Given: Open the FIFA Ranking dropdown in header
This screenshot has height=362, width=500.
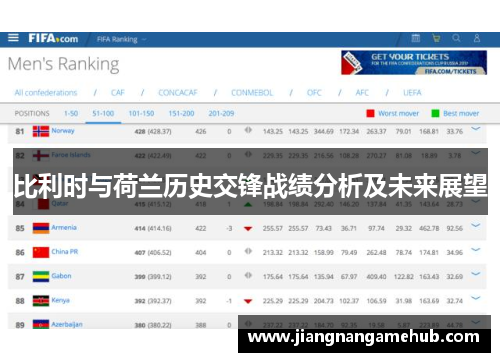Looking at the screenshot, I should point(121,39).
